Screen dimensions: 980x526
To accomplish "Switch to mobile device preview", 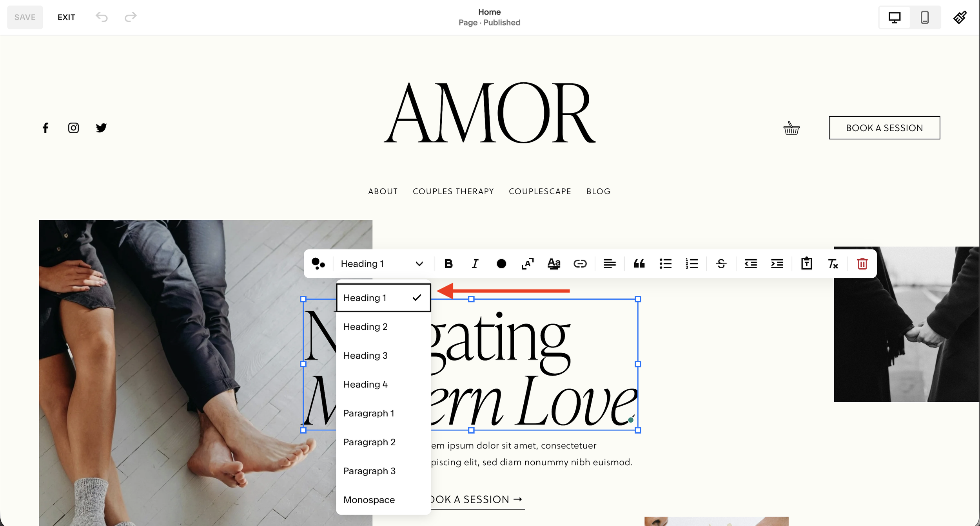I will coord(924,17).
